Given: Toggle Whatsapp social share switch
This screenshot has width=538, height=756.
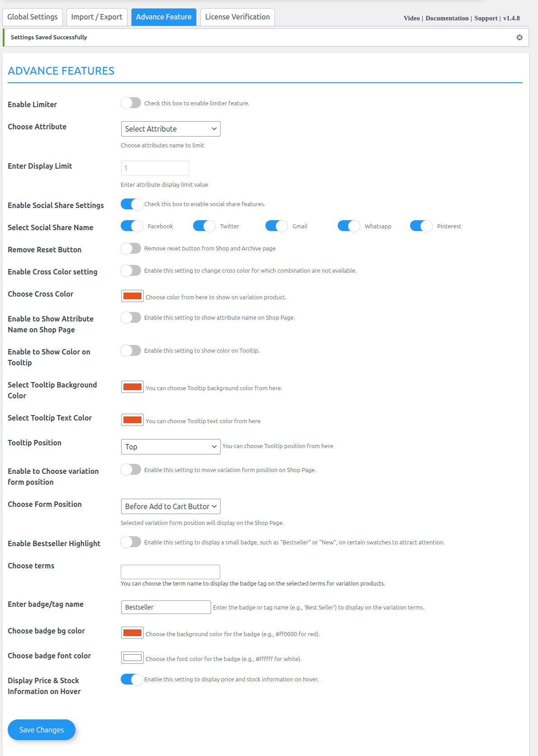Looking at the screenshot, I should pos(349,226).
